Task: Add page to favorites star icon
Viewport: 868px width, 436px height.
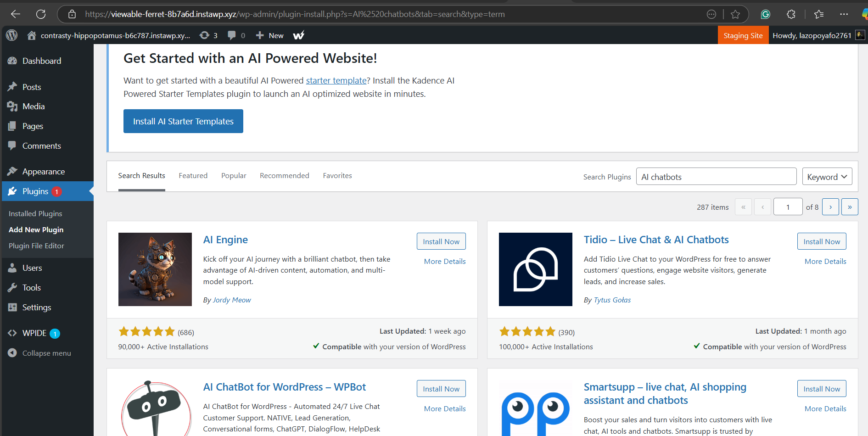Action: [x=735, y=14]
